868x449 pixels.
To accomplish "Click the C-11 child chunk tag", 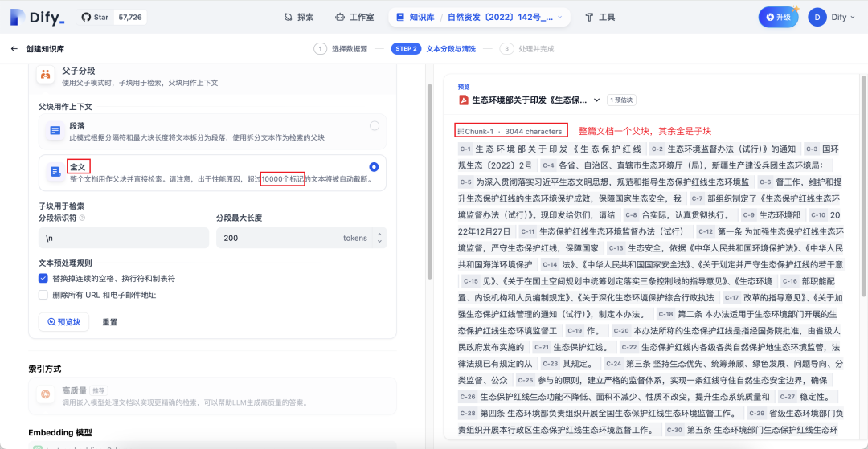I will 528,231.
